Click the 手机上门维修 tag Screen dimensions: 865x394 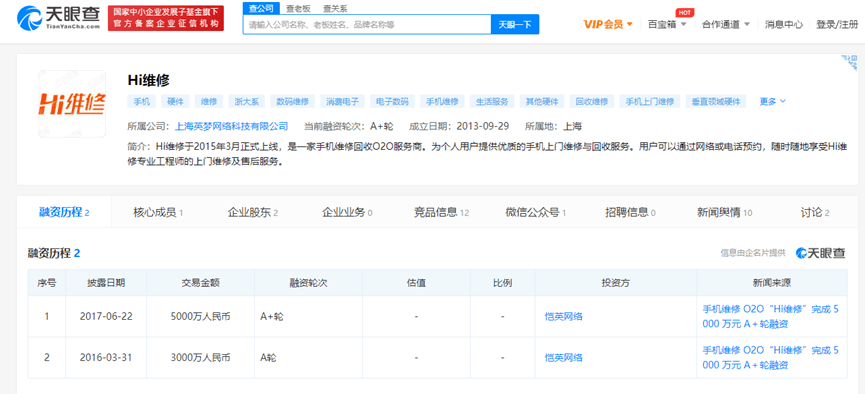pyautogui.click(x=649, y=101)
